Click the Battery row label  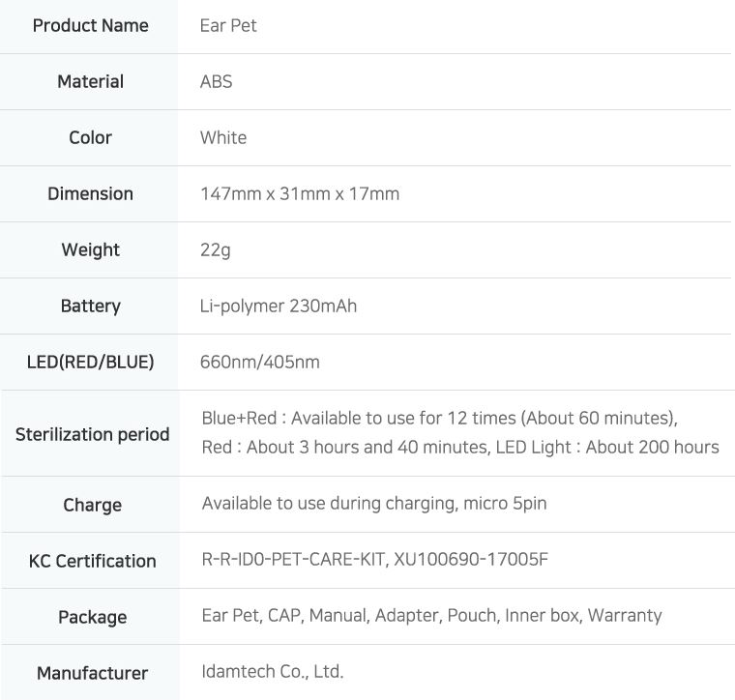click(x=91, y=306)
